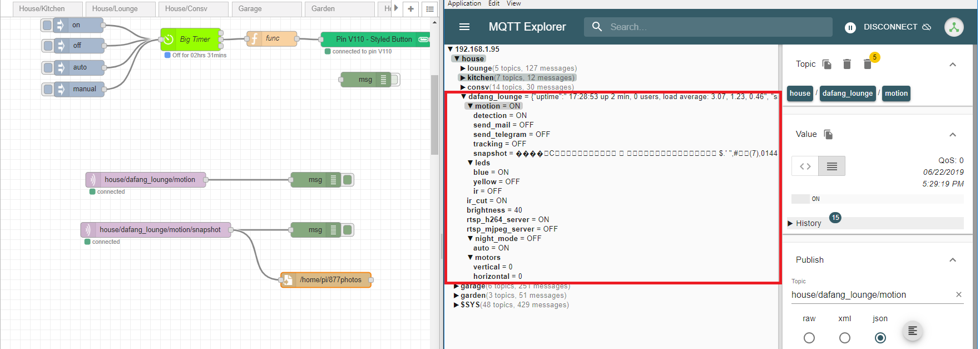Screen dimensions: 980x349
Task: Add a new Node-RED flow tab
Action: click(410, 9)
